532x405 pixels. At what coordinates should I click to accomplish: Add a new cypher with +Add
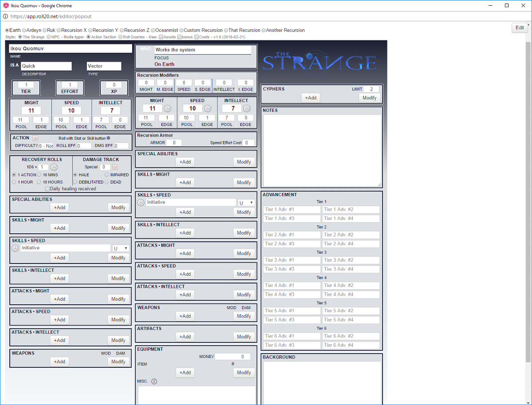tap(310, 98)
